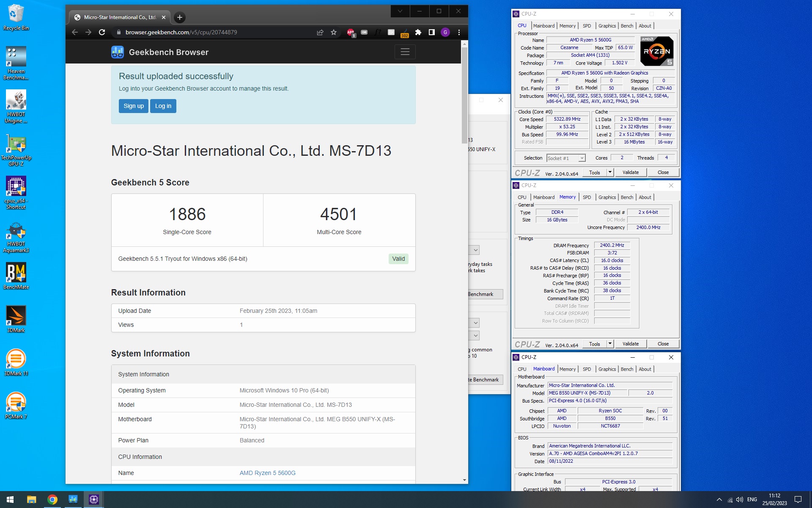Open the Chrome profile avatar G
812x508 pixels.
tap(445, 32)
